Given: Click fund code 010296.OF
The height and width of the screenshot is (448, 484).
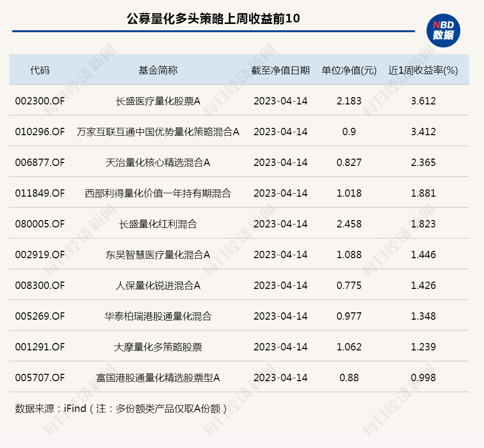Looking at the screenshot, I should tap(40, 132).
